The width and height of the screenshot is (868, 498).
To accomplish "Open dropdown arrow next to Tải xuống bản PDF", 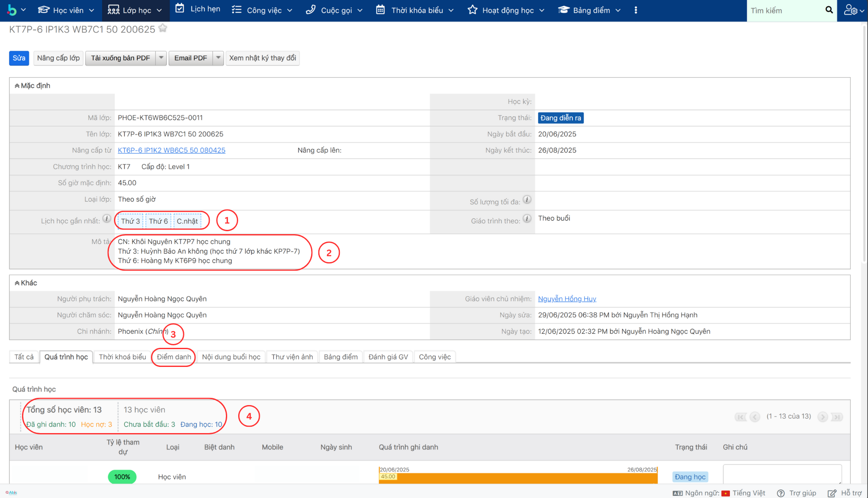I will point(161,58).
